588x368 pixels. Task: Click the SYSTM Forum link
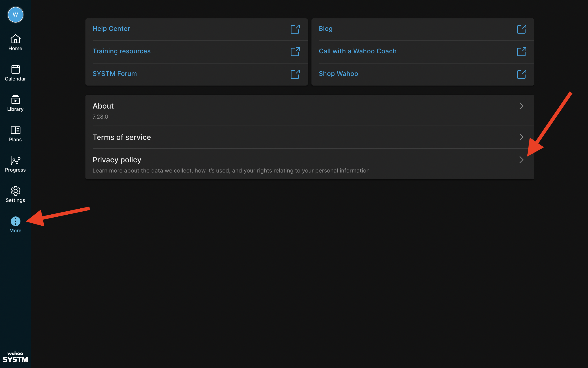(115, 74)
